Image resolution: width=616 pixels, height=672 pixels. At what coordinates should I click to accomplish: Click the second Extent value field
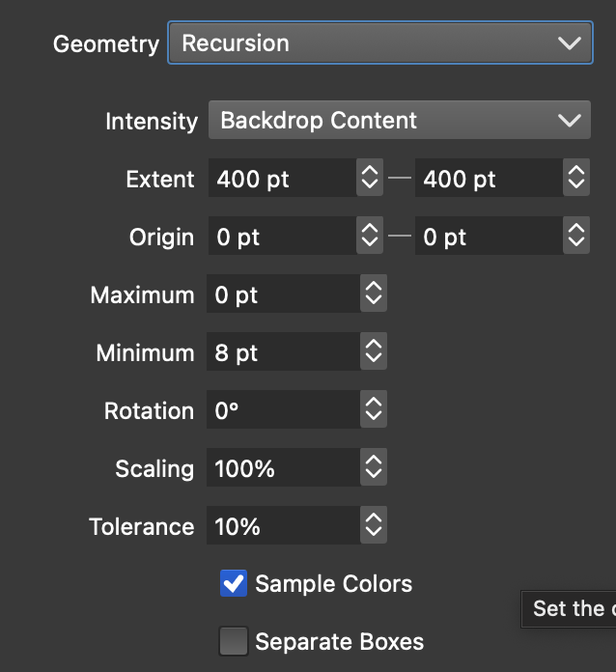pos(488,179)
